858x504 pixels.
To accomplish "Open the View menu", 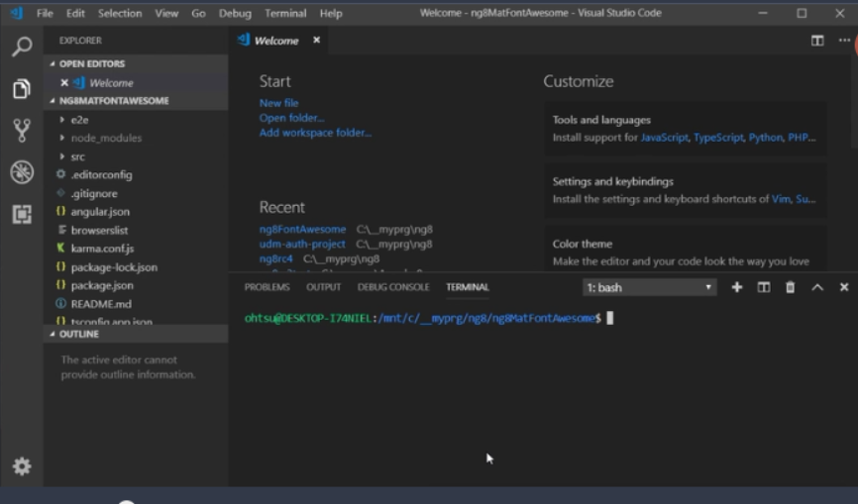I will pos(166,13).
